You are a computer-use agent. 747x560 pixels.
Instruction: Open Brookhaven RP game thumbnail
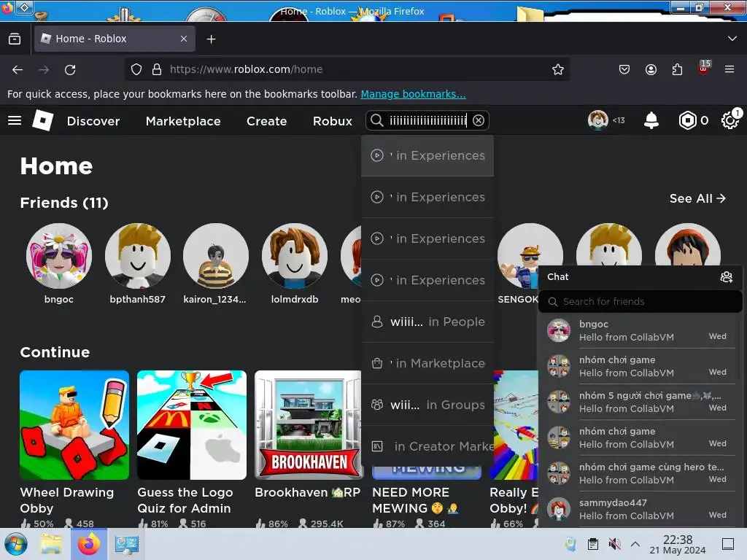[309, 425]
